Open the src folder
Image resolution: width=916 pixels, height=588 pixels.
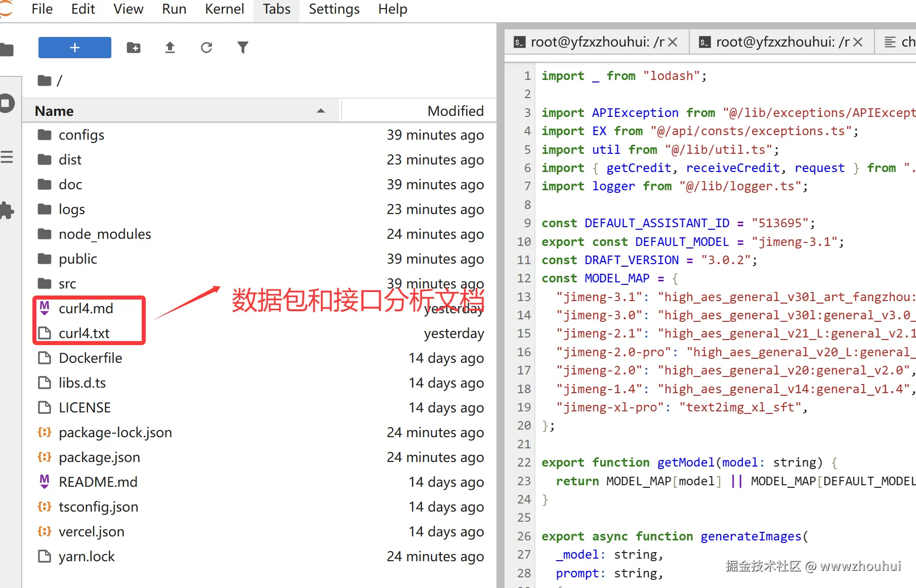[x=260, y=284]
